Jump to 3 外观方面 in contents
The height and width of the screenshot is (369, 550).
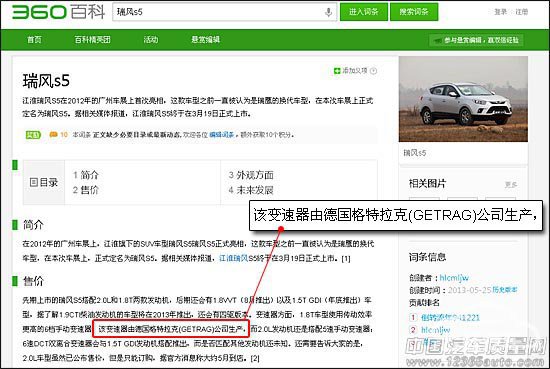[251, 175]
